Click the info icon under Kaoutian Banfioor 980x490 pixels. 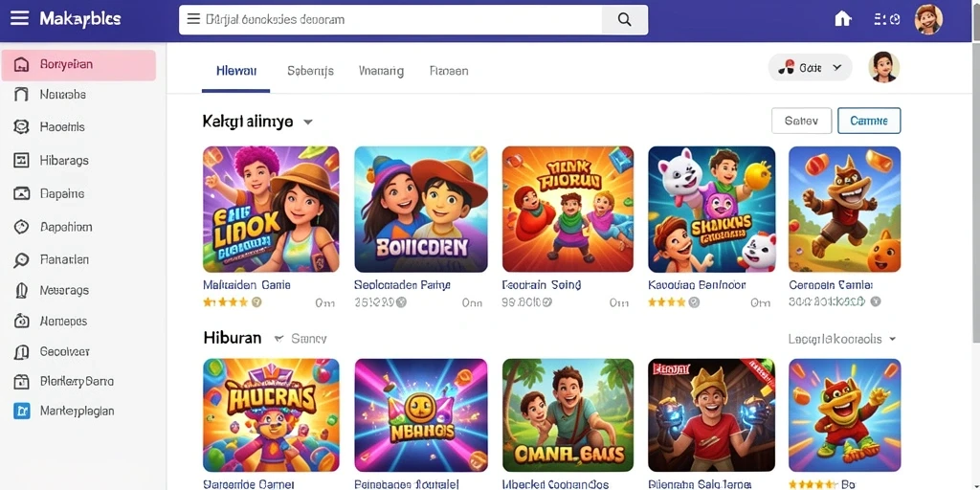(694, 302)
